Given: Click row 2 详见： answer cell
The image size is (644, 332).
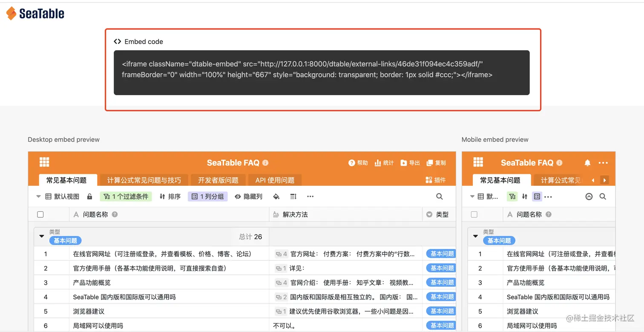Looking at the screenshot, I should pyautogui.click(x=346, y=268).
